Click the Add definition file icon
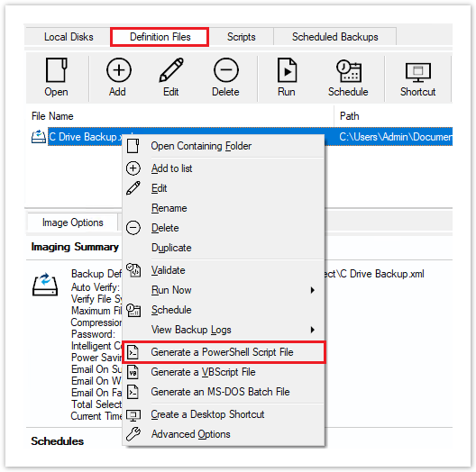476x472 pixels. coord(119,70)
